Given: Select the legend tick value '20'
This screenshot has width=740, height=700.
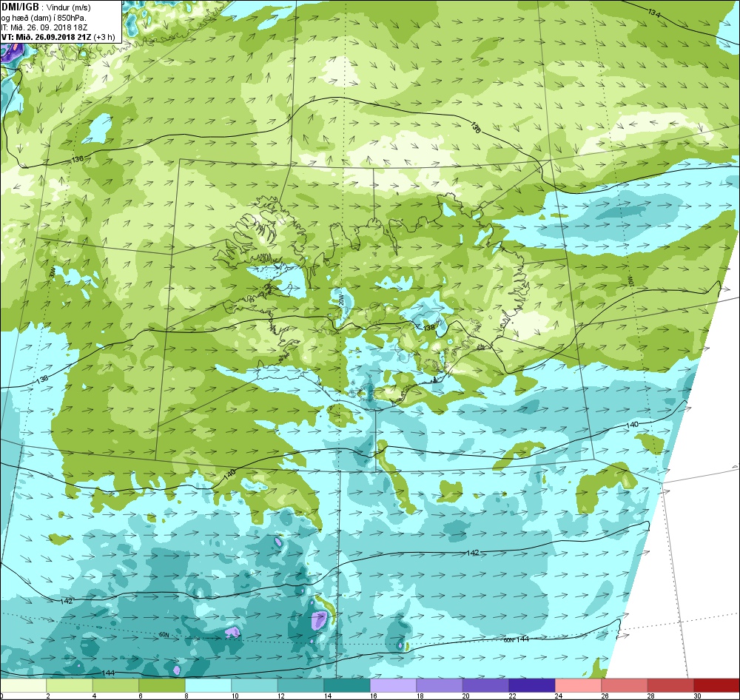Looking at the screenshot, I should point(465,696).
